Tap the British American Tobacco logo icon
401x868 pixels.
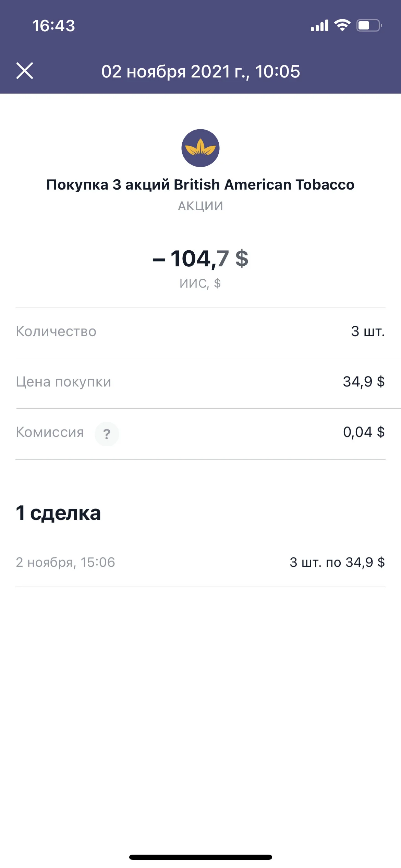(x=200, y=148)
